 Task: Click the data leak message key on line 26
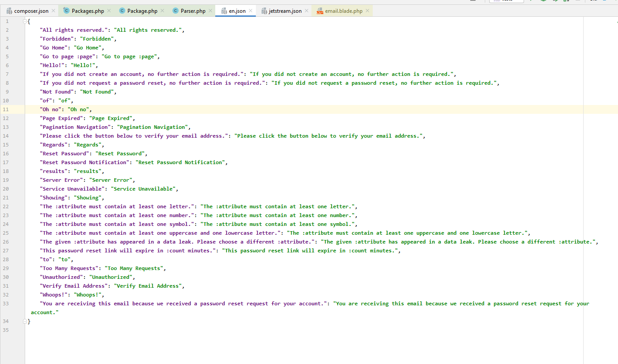coord(177,242)
